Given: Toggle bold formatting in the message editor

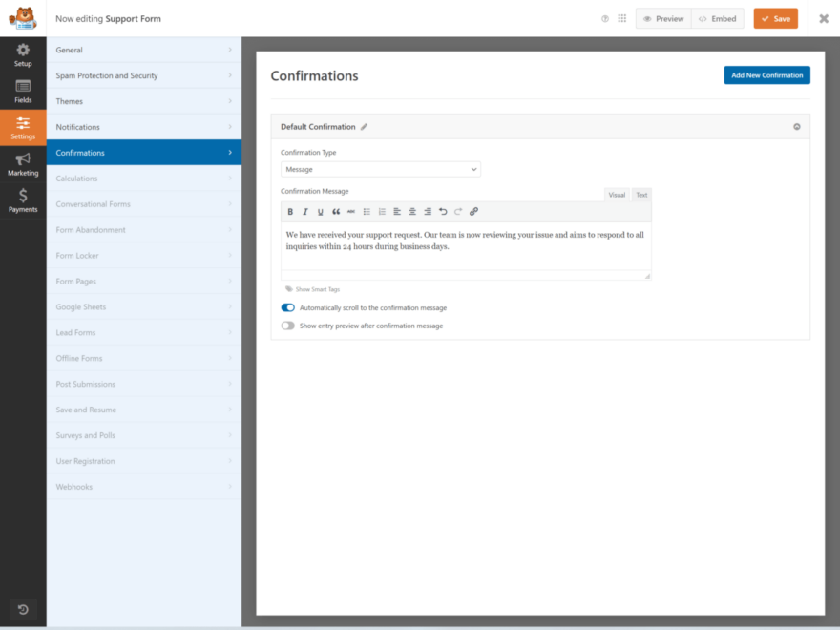Looking at the screenshot, I should tap(291, 211).
